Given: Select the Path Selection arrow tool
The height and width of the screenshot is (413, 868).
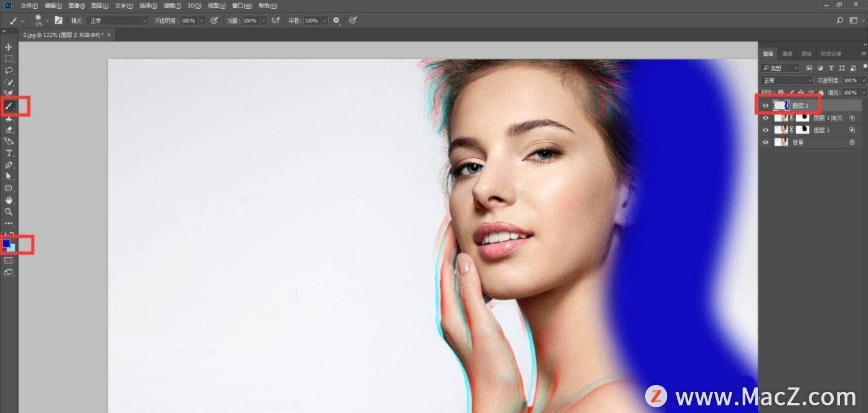Looking at the screenshot, I should pyautogui.click(x=9, y=176).
